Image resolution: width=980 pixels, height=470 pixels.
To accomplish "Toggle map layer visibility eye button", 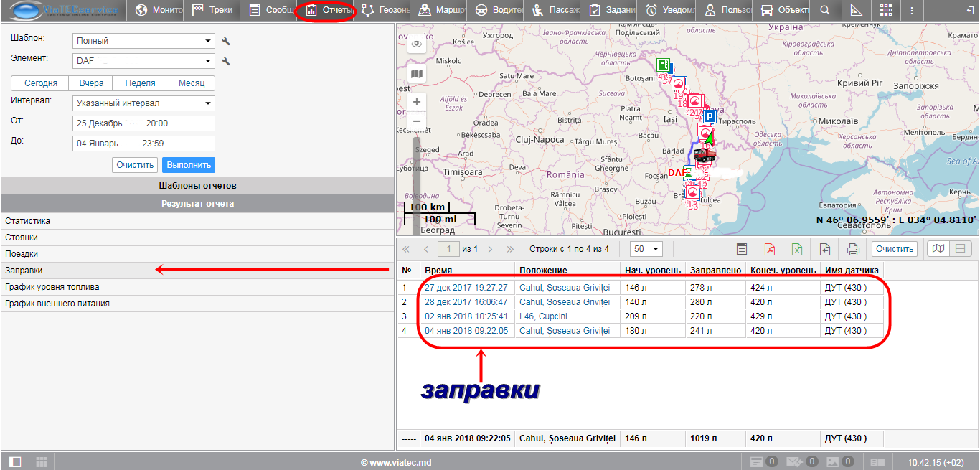I will (417, 44).
